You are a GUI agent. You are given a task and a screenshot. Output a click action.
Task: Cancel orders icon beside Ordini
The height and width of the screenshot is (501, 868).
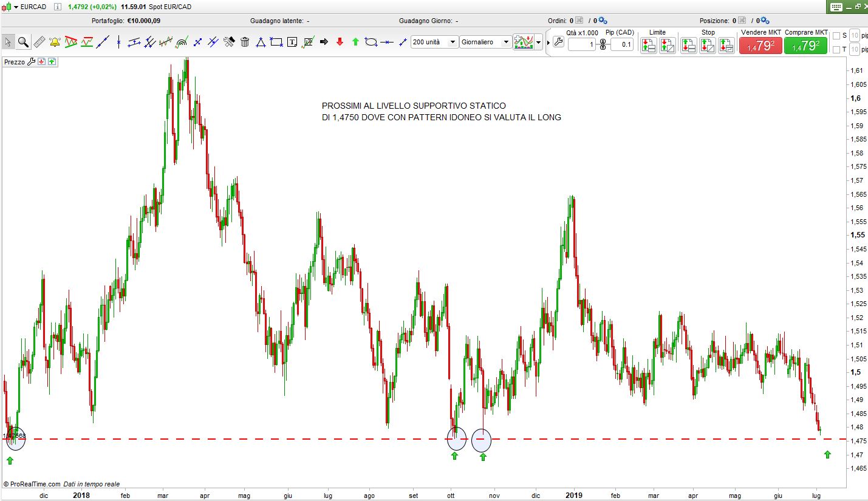pyautogui.click(x=579, y=21)
